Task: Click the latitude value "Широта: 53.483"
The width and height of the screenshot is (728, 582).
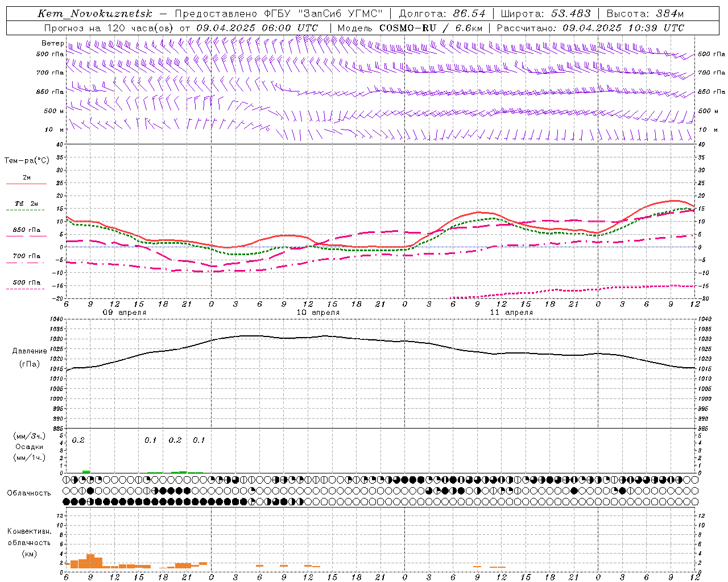Action: point(546,14)
